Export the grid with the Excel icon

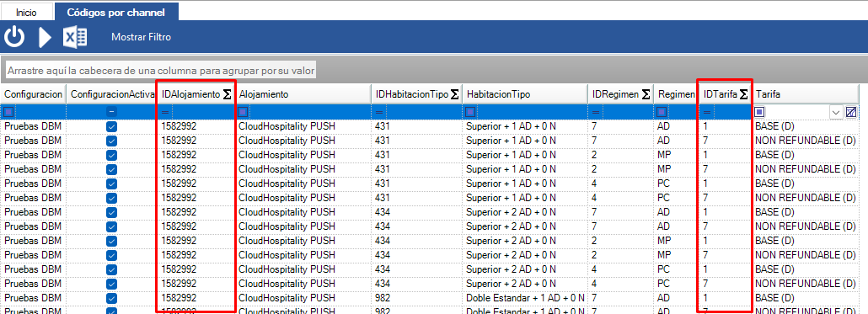(75, 37)
